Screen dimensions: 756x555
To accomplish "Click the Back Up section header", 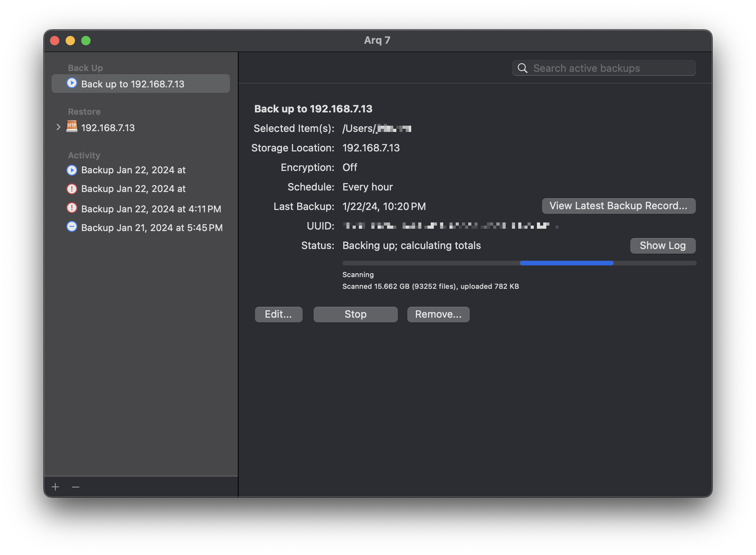I will [x=85, y=67].
